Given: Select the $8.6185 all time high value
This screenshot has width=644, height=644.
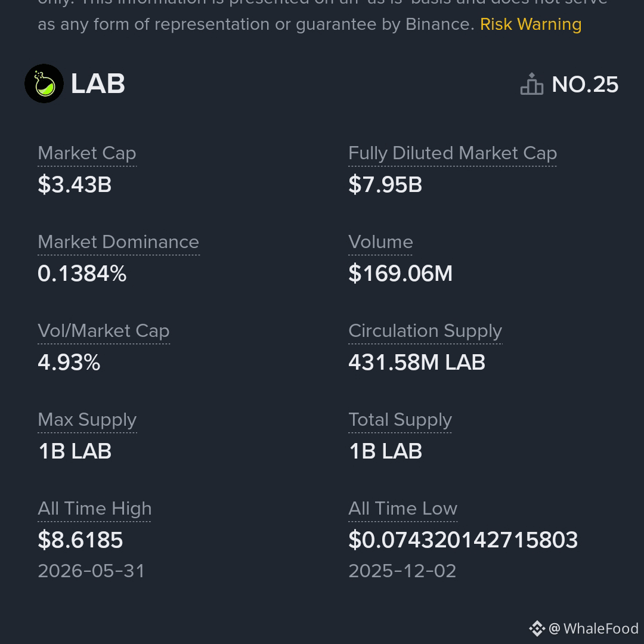Looking at the screenshot, I should tap(80, 540).
